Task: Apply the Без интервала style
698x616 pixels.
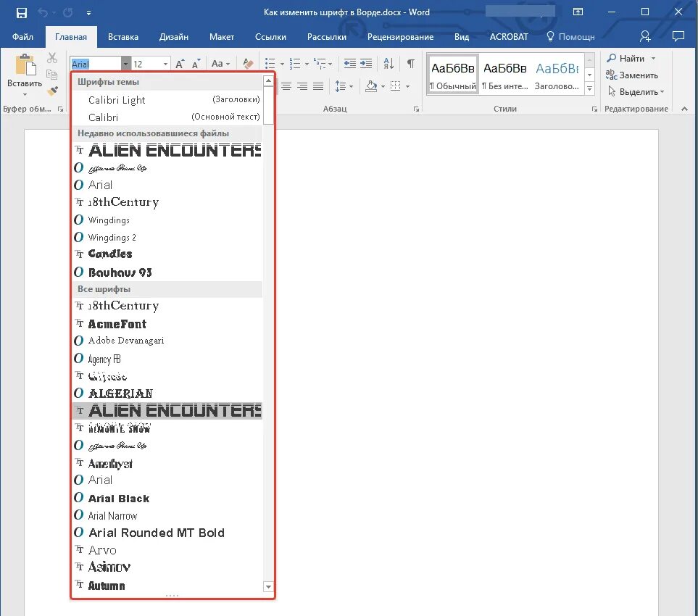Action: [504, 75]
